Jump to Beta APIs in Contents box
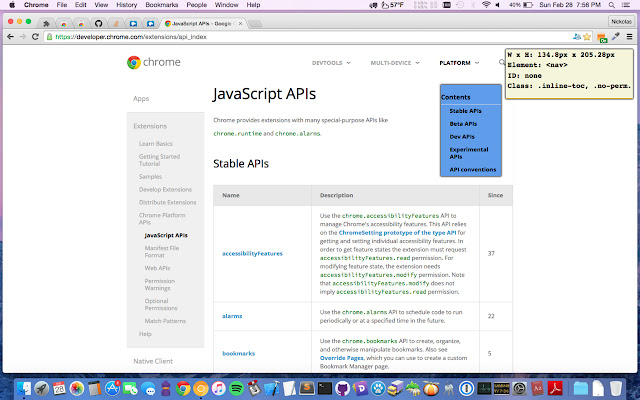The width and height of the screenshot is (640, 400). (x=462, y=123)
